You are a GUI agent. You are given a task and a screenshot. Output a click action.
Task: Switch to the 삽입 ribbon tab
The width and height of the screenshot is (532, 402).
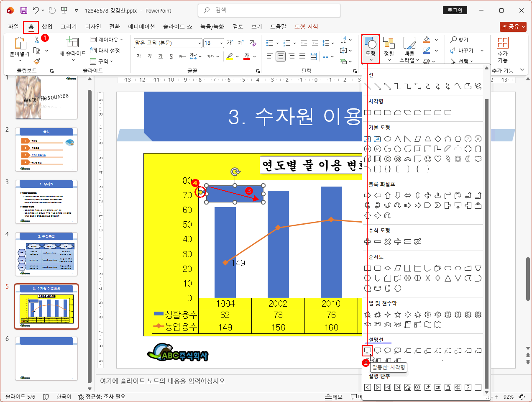[47, 27]
